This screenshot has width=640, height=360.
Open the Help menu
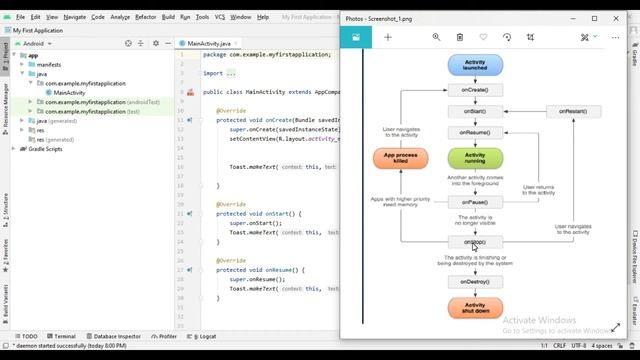pyautogui.click(x=263, y=17)
